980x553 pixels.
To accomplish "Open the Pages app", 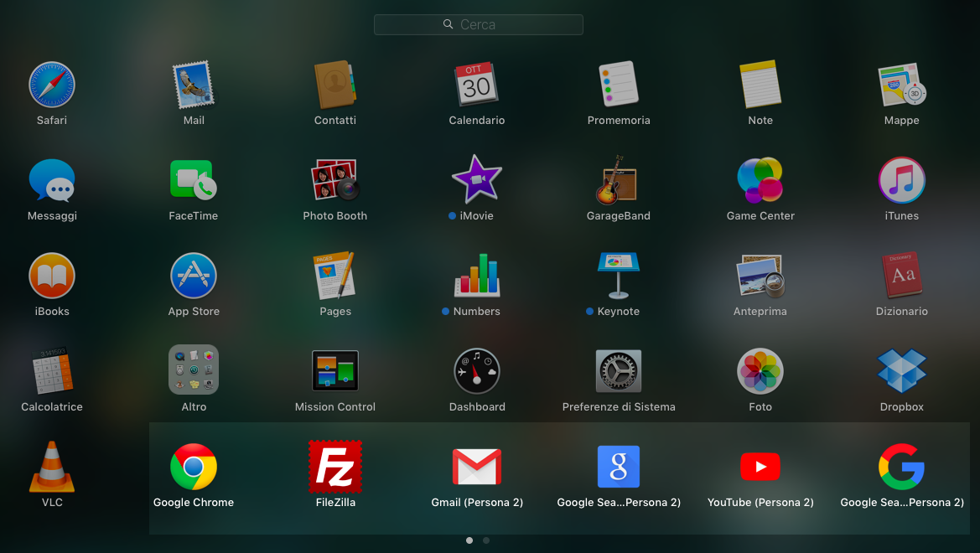I will [335, 276].
